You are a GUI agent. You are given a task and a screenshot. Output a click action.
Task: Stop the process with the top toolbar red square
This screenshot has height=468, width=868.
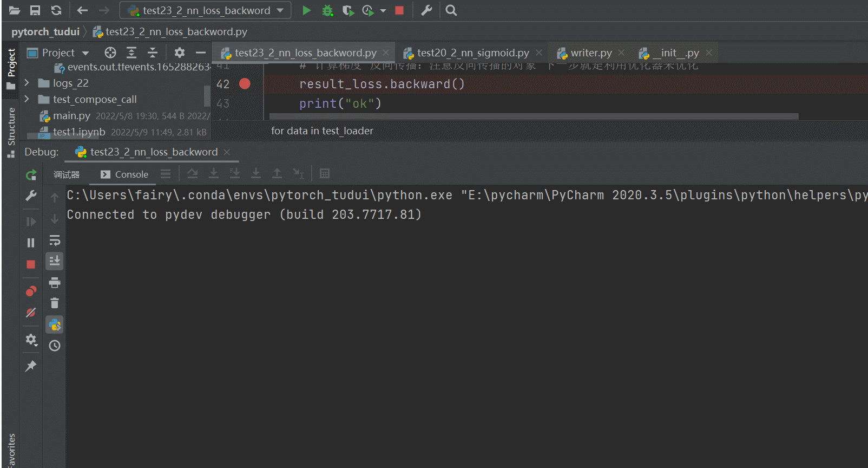(x=399, y=10)
